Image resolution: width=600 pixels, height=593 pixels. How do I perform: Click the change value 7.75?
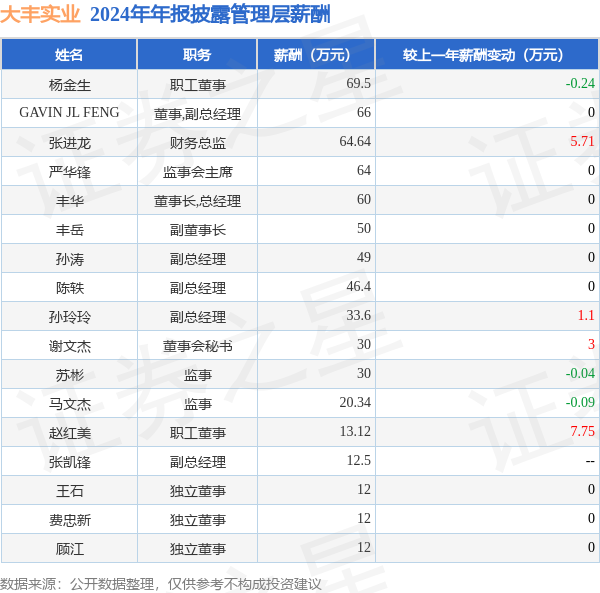(x=582, y=432)
